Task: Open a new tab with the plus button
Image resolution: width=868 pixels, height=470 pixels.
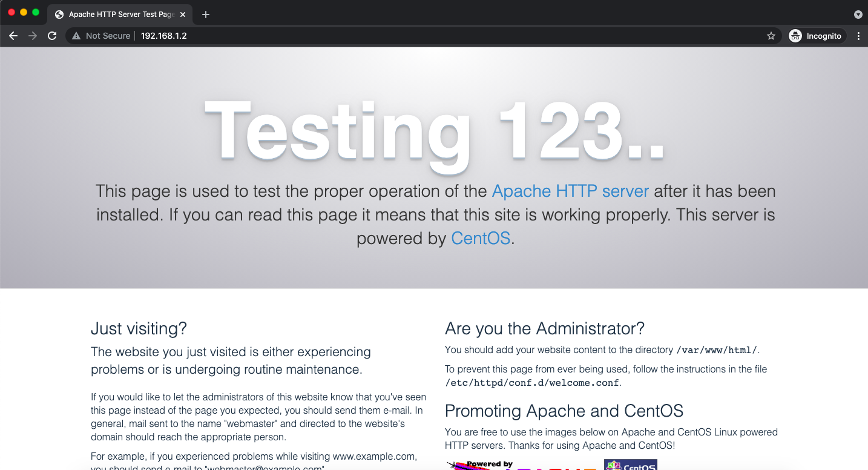Action: tap(206, 15)
